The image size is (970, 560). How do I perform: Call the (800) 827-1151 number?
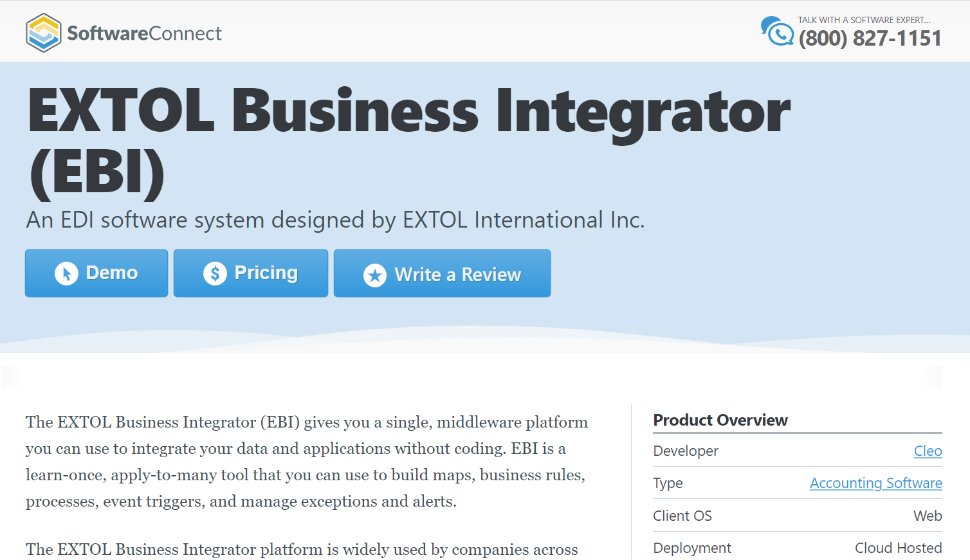tap(870, 39)
